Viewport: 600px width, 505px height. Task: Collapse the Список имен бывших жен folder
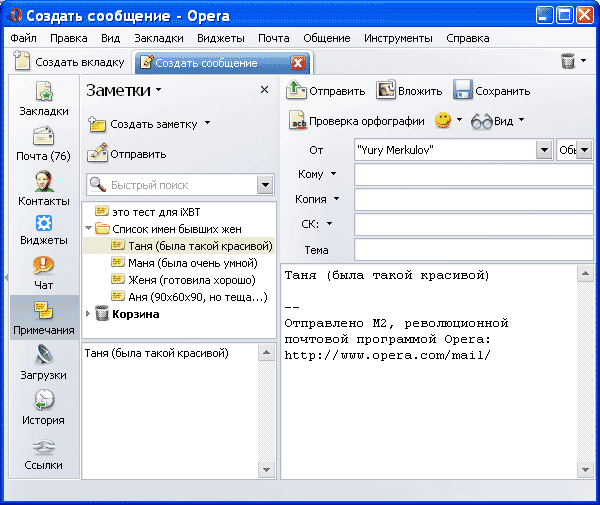point(88,228)
